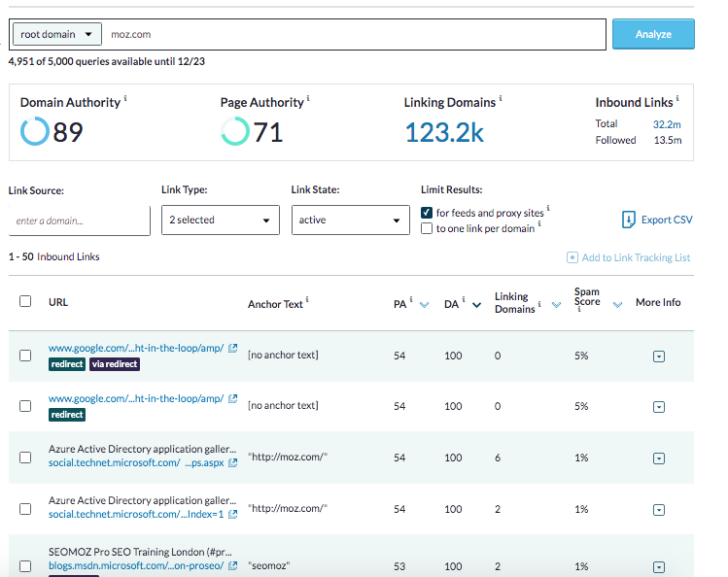This screenshot has height=577, width=728.
Task: Select the technet ...Index=1 row checkbox
Action: pyautogui.click(x=25, y=509)
